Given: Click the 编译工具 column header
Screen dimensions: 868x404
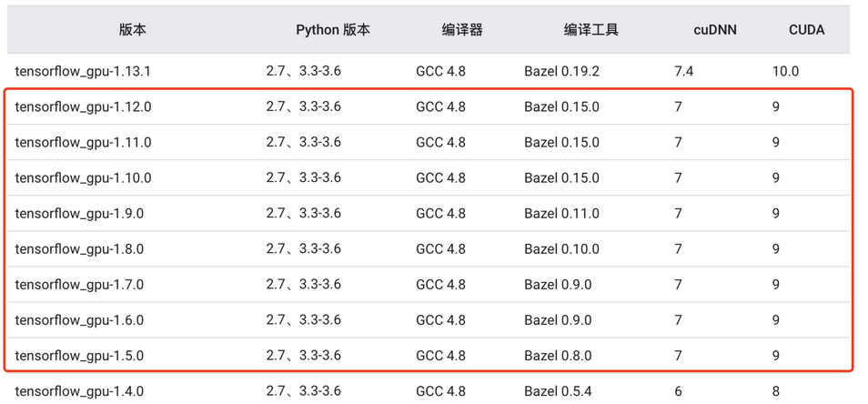Looking at the screenshot, I should click(591, 30).
